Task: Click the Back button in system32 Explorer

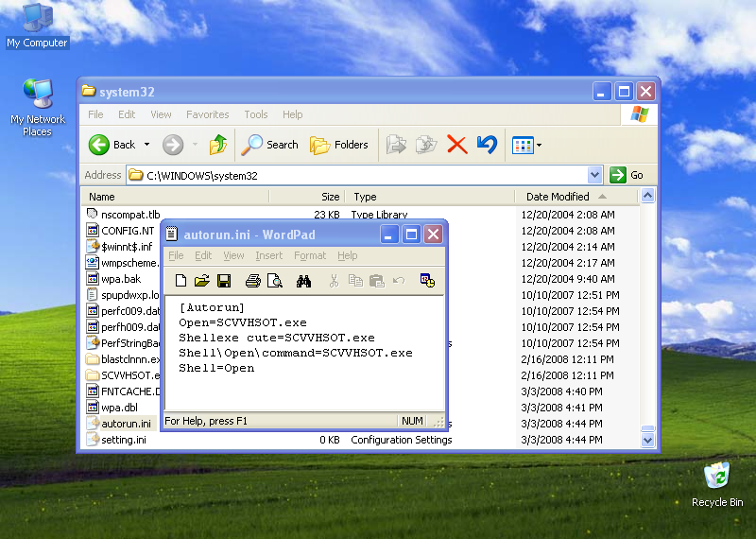Action: click(112, 145)
